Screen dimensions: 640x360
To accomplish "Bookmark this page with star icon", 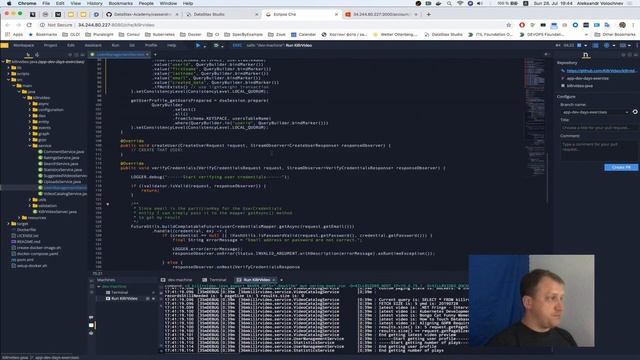I will click(x=509, y=25).
